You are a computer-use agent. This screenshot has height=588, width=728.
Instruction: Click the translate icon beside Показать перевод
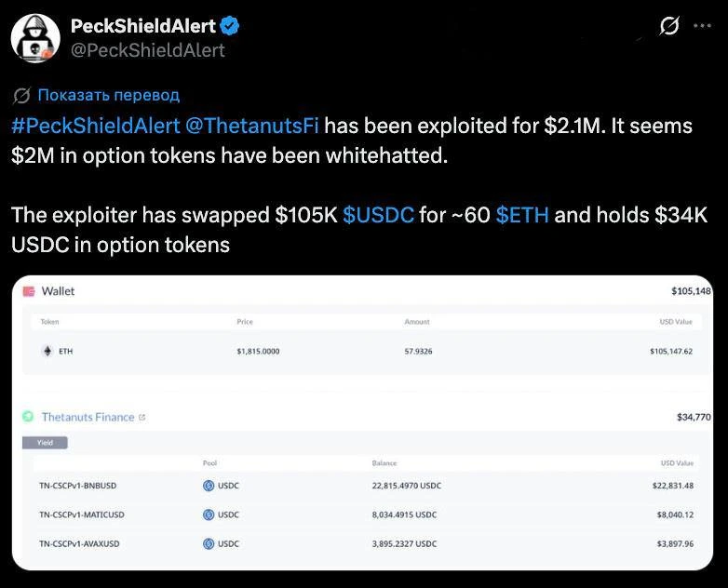21,95
